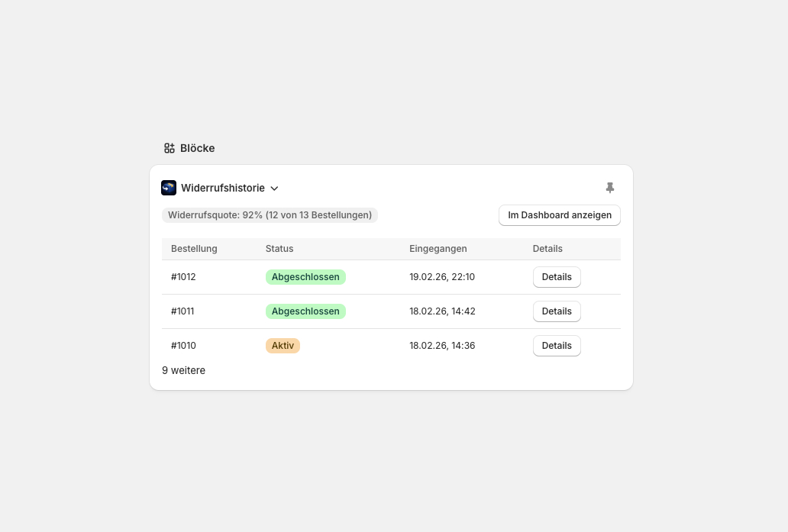
Task: Click the Bestellung column header
Action: click(194, 249)
